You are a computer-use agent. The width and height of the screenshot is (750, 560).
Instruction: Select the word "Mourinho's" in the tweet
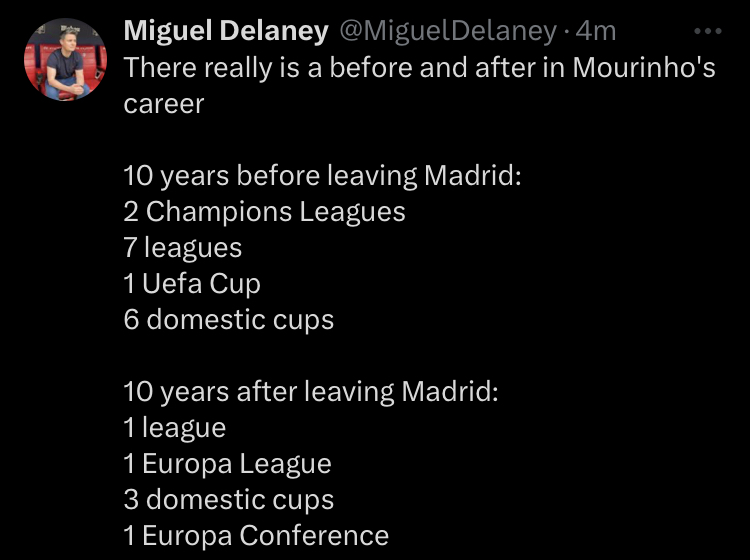(x=644, y=67)
